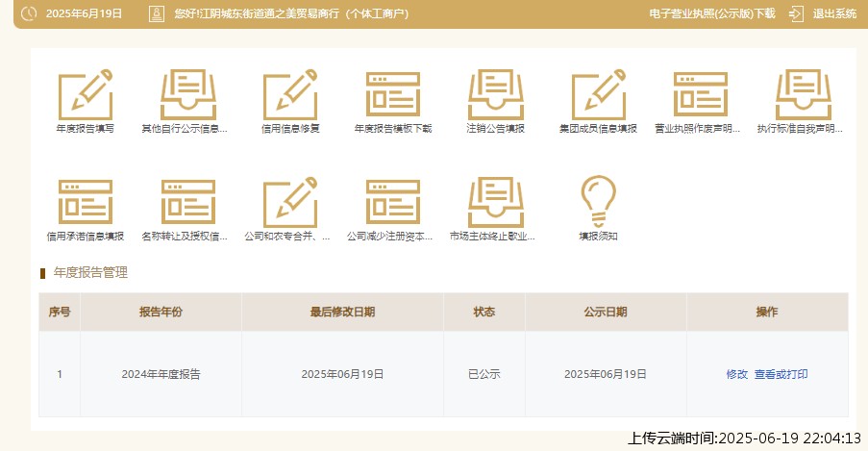Image resolution: width=868 pixels, height=451 pixels.
Task: Click the clock icon beside the date
Action: pos(29,13)
